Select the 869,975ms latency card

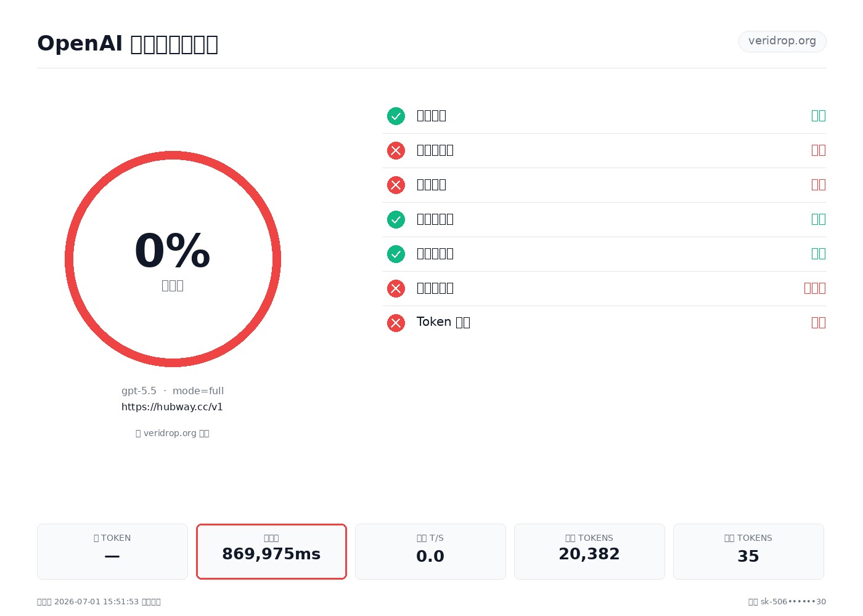pos(271,551)
